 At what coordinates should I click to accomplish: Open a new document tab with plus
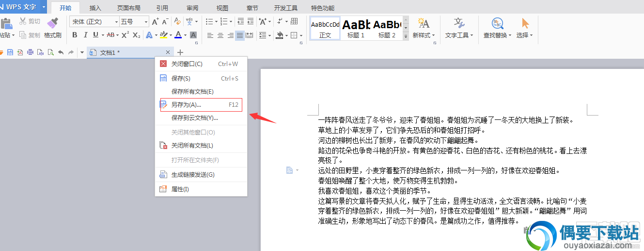coord(180,52)
